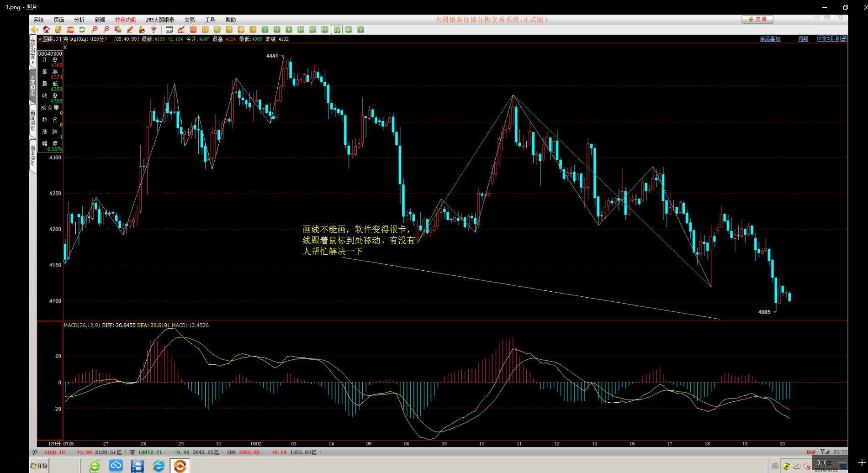Toggle the 4hr period chart
Screen dimensions: 868x473
[349, 30]
